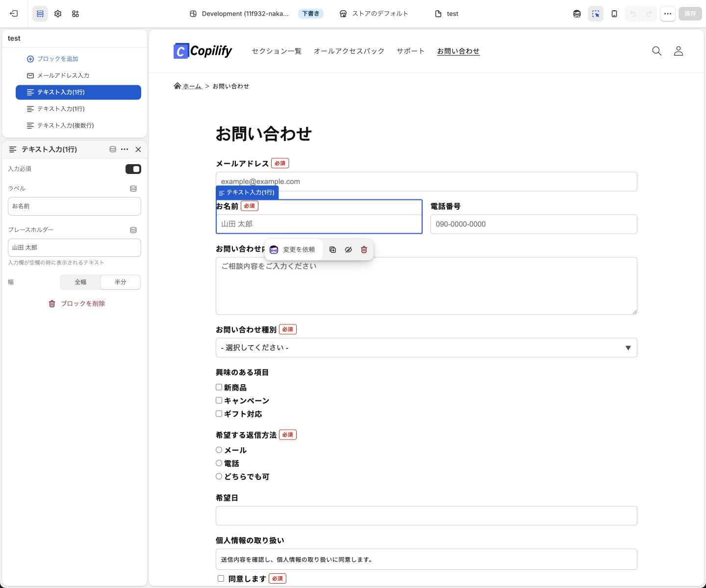Click the redo arrow icon
This screenshot has height=588, width=706.
[649, 14]
